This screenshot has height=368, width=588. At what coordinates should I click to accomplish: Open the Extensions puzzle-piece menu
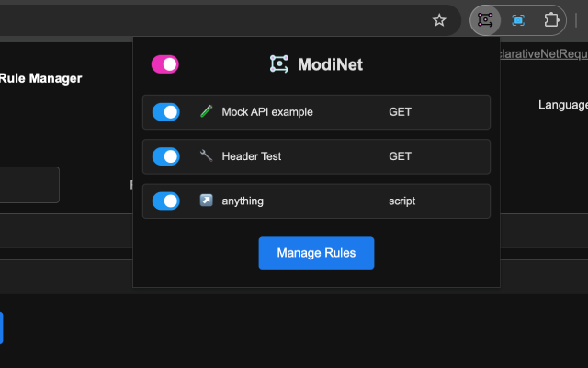coord(551,20)
